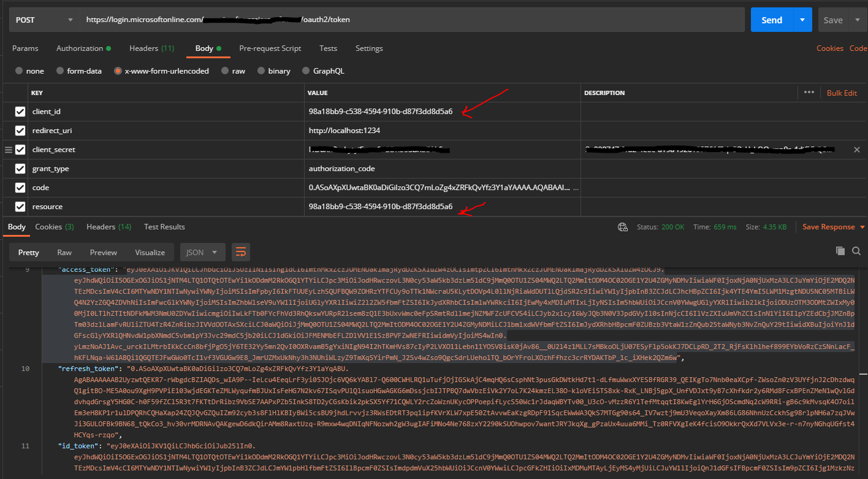Delete the client_secret row with X

pos(857,150)
